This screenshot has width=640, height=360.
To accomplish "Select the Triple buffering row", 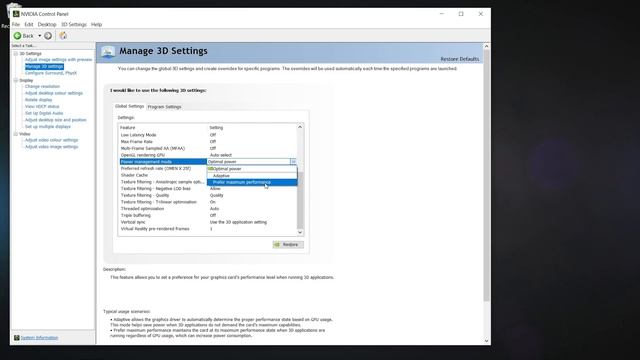I will [x=208, y=216].
